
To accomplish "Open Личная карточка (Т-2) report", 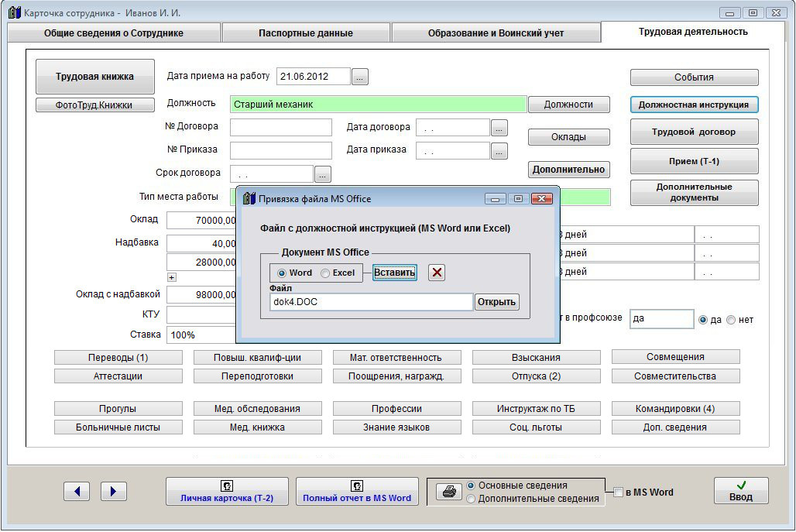I will (x=227, y=492).
